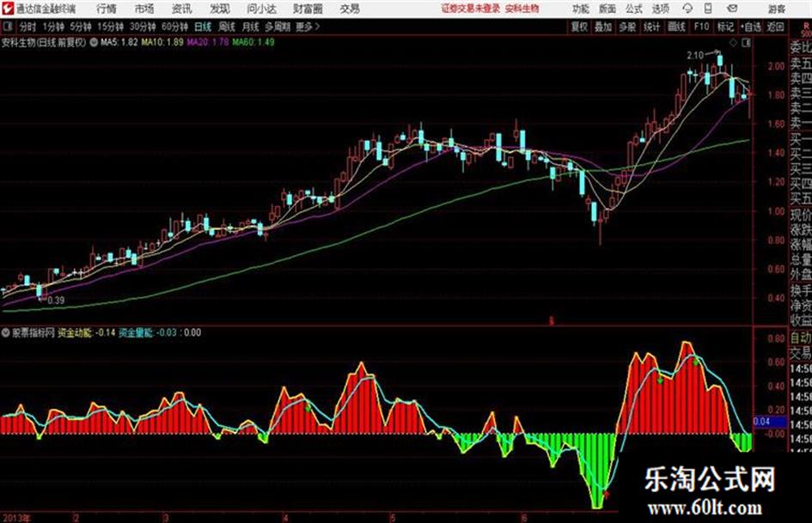
Task: Open the F10 company info
Action: [x=701, y=27]
